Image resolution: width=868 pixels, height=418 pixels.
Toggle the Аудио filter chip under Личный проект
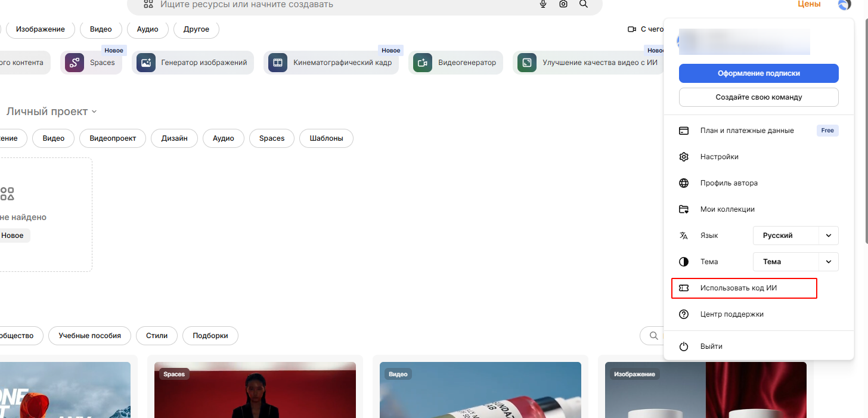coord(224,138)
